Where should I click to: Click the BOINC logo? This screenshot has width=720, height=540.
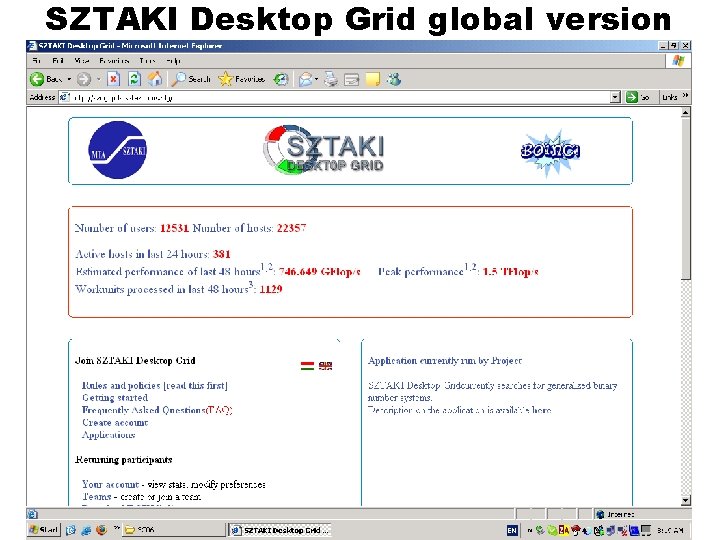(x=550, y=152)
